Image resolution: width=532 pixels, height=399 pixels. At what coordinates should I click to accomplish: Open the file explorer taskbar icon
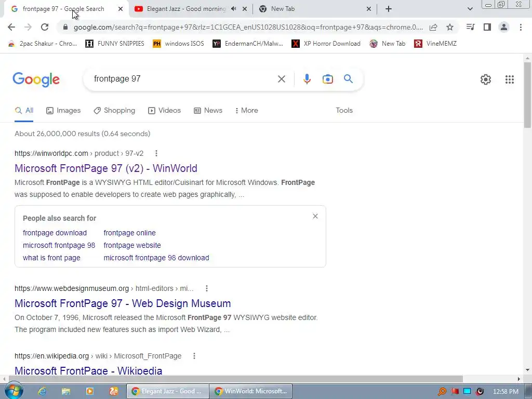(66, 391)
